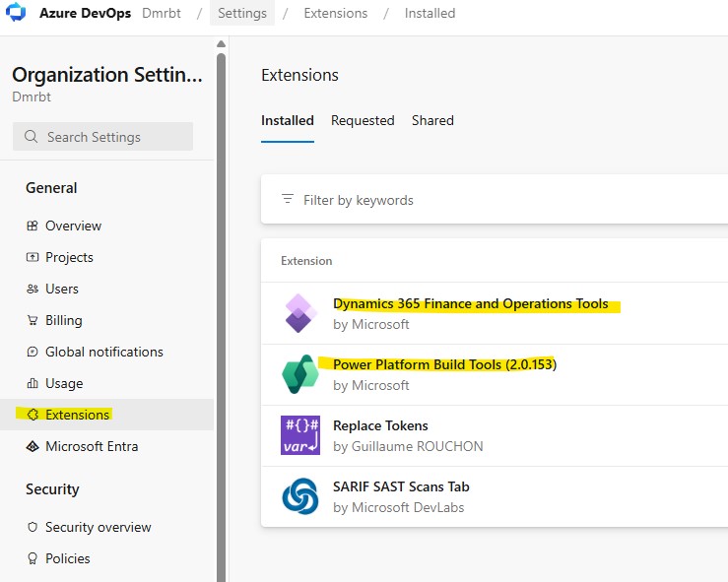Screen dimensions: 728x582
Task: Switch to the Shared tab
Action: pos(432,121)
